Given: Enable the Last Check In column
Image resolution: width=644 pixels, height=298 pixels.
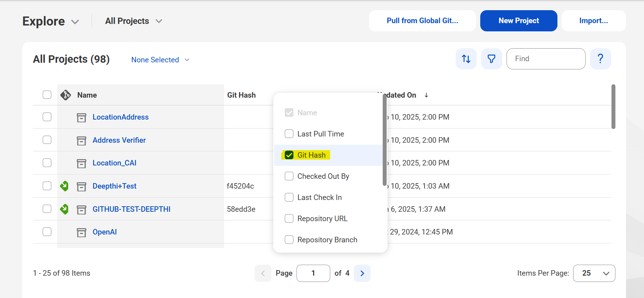Looking at the screenshot, I should [289, 197].
